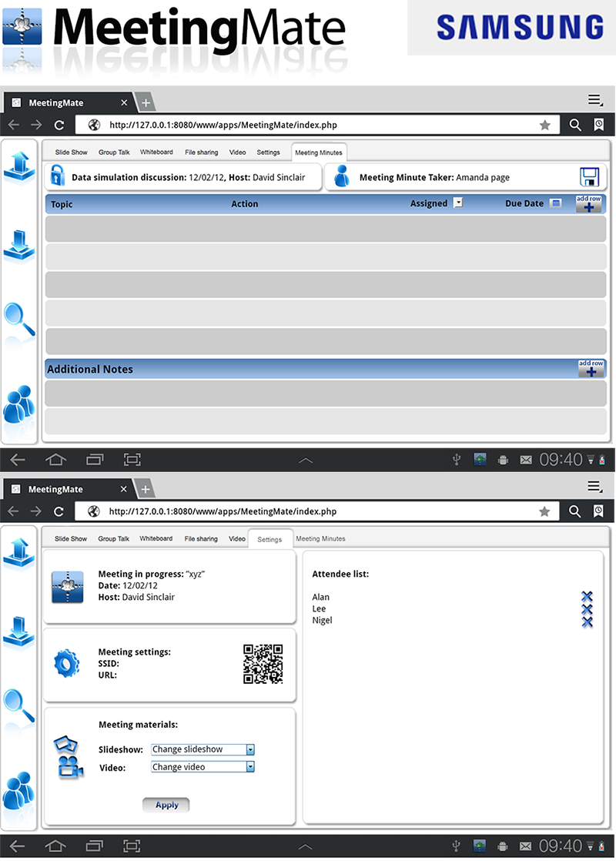This screenshot has height=861, width=616.
Task: Click the magnifier icon in the Meeting Minutes screen sidebar
Action: [x=19, y=319]
